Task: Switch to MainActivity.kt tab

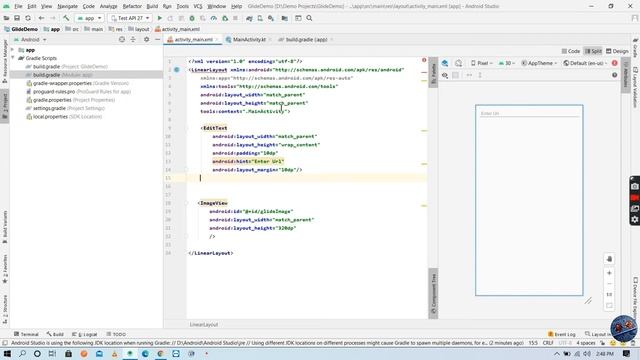Action: (x=249, y=40)
